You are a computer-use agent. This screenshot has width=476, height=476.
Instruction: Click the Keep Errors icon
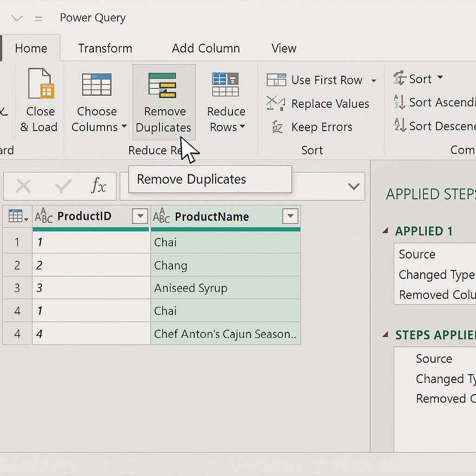point(277,127)
